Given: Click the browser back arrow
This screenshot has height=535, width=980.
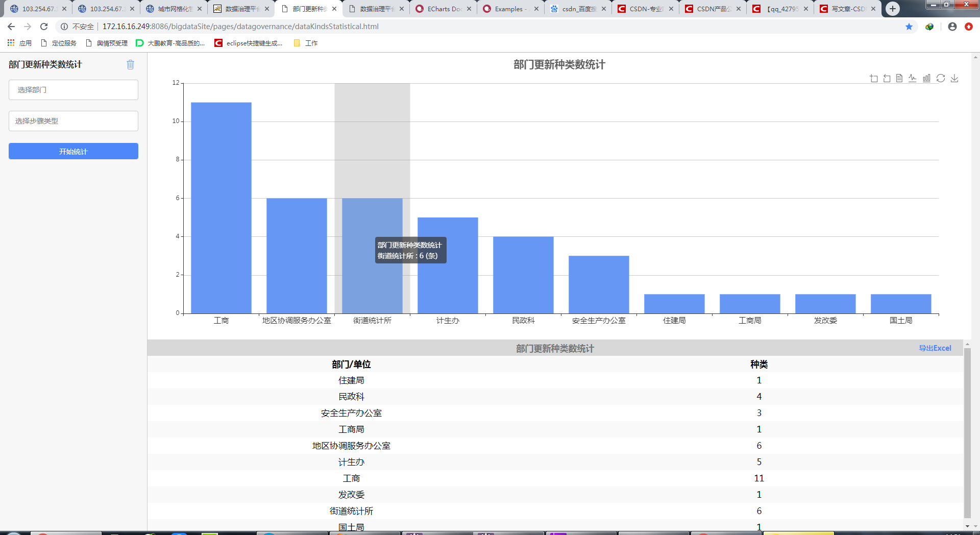Looking at the screenshot, I should 11,27.
